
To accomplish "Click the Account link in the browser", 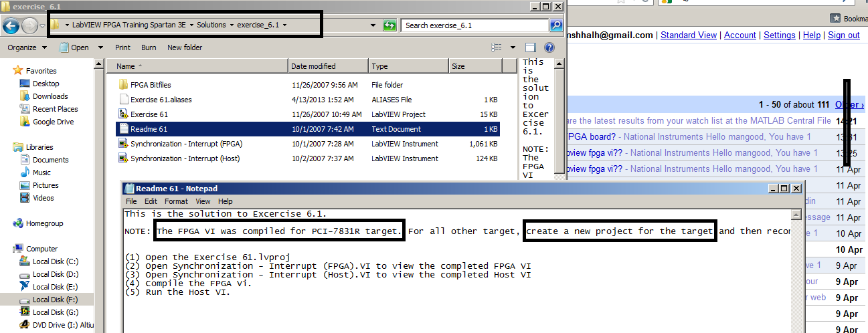I will (740, 35).
